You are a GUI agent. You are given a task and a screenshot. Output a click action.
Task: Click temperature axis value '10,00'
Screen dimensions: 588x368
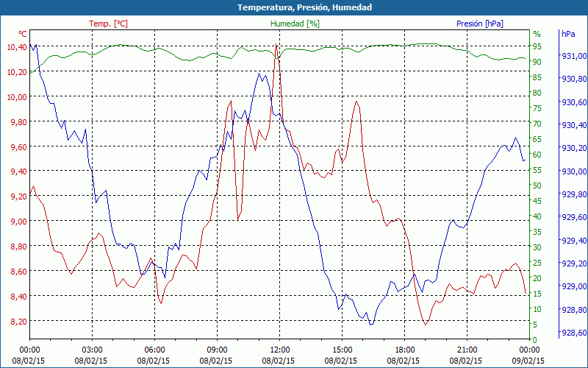(x=17, y=96)
